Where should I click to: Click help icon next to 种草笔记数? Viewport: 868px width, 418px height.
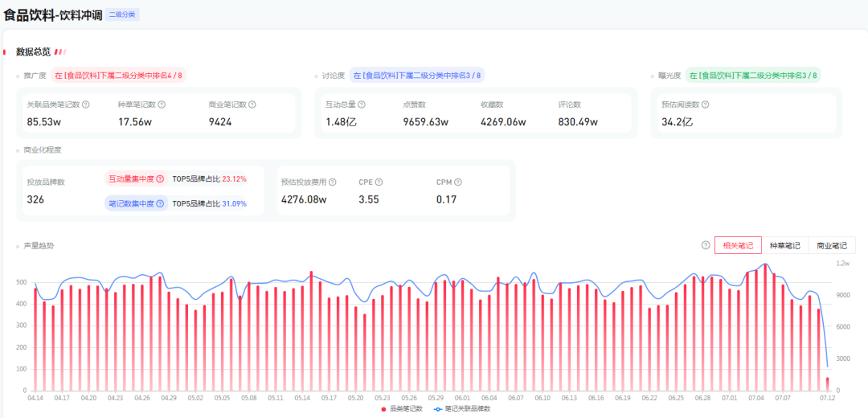pyautogui.click(x=162, y=104)
